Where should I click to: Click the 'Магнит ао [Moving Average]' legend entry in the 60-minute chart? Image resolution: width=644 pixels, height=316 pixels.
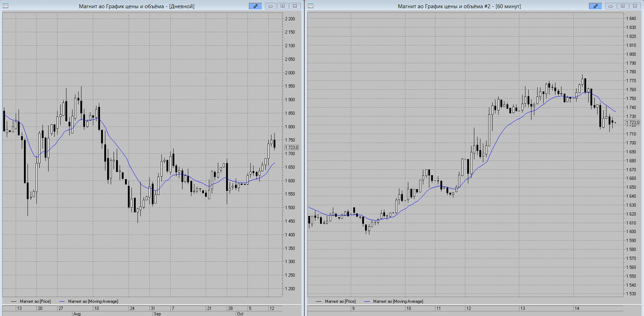[394, 301]
